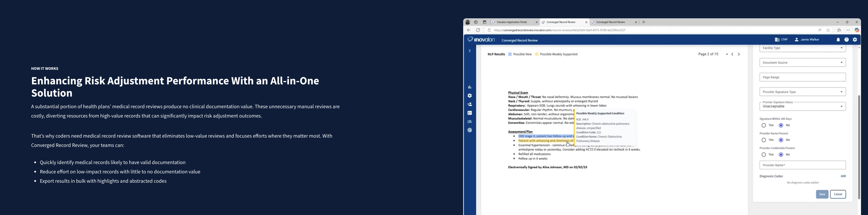Open the Provider Signature Type dropdown
Screen dimensions: 868x215
click(x=803, y=92)
